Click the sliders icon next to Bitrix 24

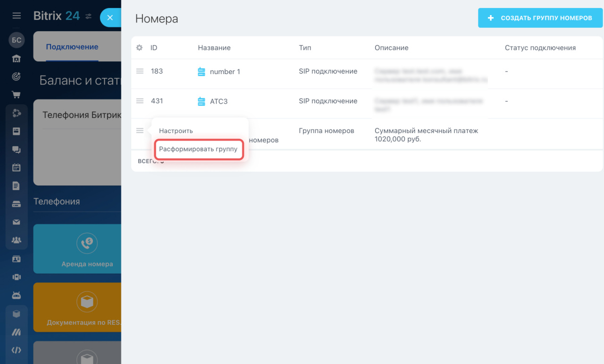click(89, 17)
